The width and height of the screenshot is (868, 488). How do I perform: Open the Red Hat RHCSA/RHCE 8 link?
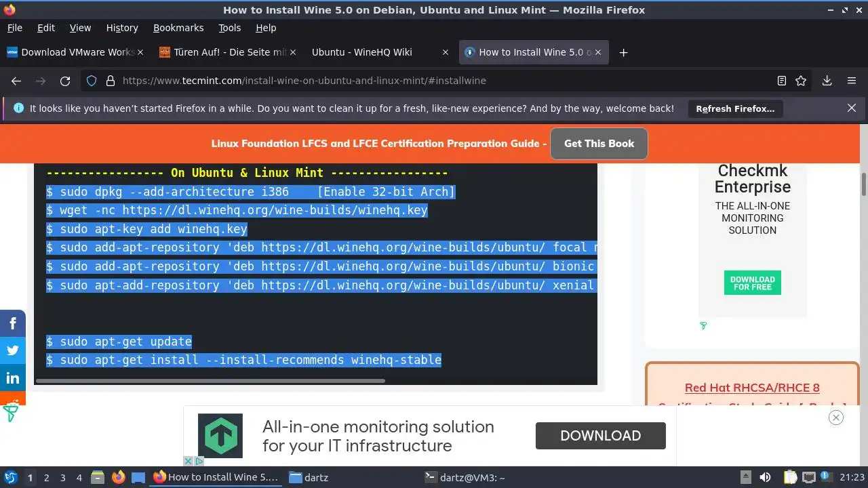click(752, 388)
